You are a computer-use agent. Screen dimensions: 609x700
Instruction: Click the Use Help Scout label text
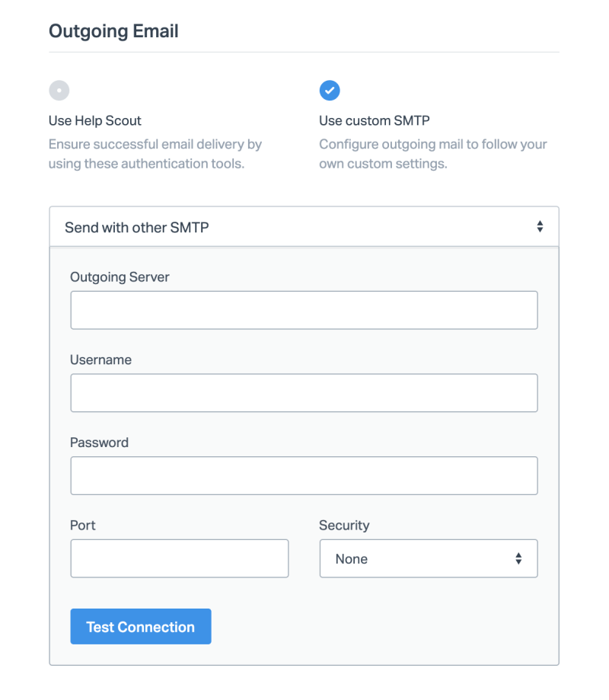tap(95, 120)
